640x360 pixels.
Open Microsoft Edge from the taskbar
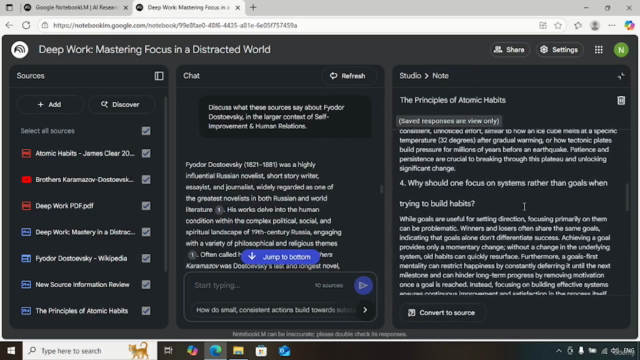pos(216,351)
